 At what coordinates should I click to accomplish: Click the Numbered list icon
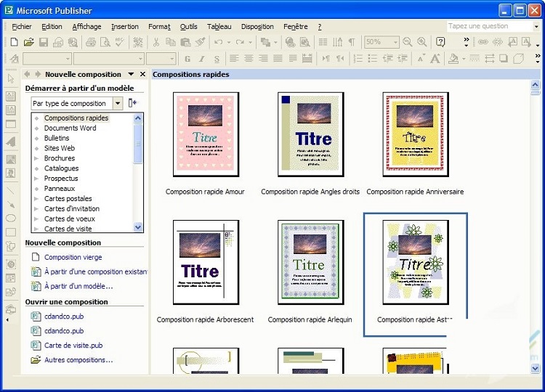[358, 59]
